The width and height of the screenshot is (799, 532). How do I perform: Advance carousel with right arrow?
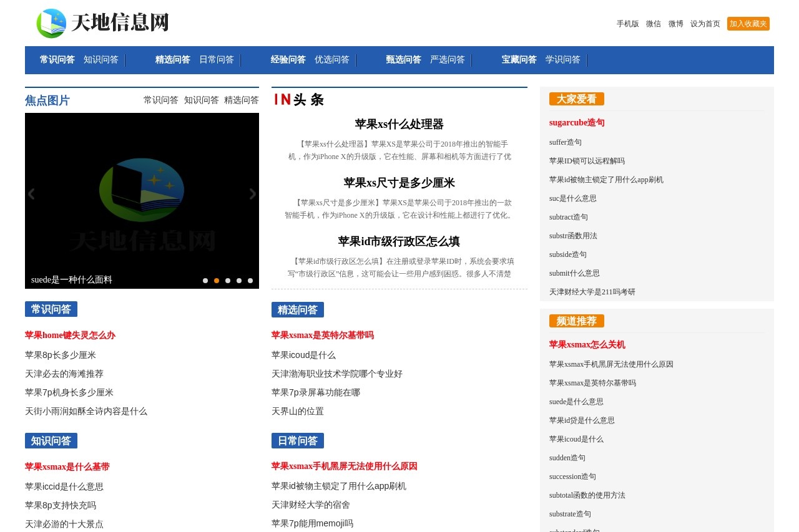click(252, 194)
